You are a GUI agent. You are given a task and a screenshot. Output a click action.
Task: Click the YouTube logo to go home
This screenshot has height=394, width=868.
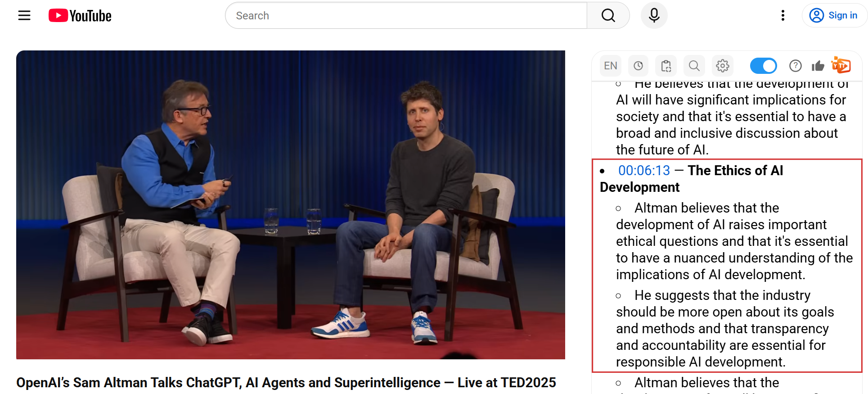pos(80,16)
